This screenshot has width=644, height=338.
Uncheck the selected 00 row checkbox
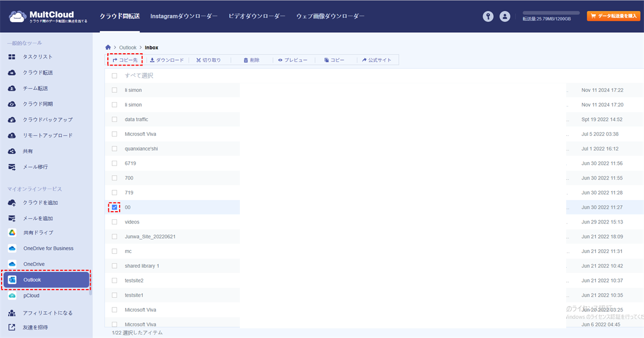tap(114, 207)
